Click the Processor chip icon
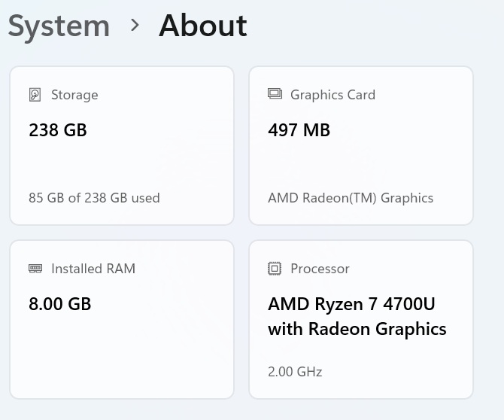504x420 pixels. tap(275, 269)
